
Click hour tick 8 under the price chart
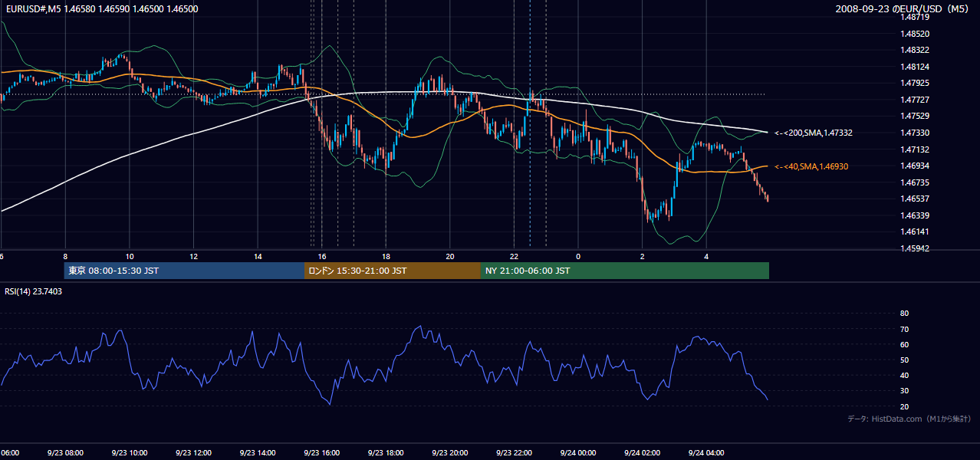point(65,257)
